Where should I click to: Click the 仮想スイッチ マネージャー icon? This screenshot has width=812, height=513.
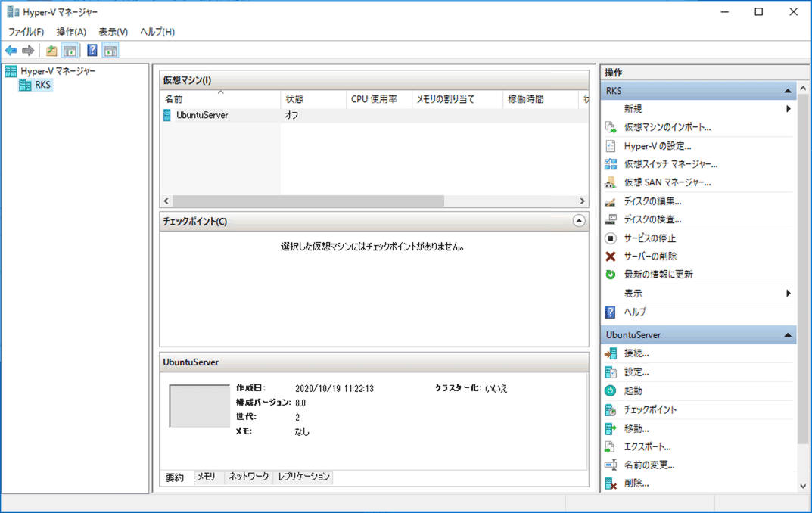[611, 164]
